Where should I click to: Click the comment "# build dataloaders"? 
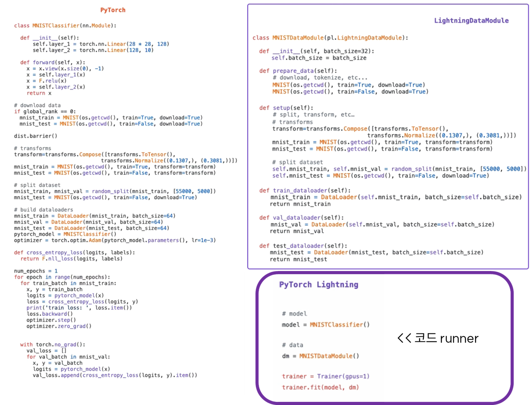[x=44, y=210]
